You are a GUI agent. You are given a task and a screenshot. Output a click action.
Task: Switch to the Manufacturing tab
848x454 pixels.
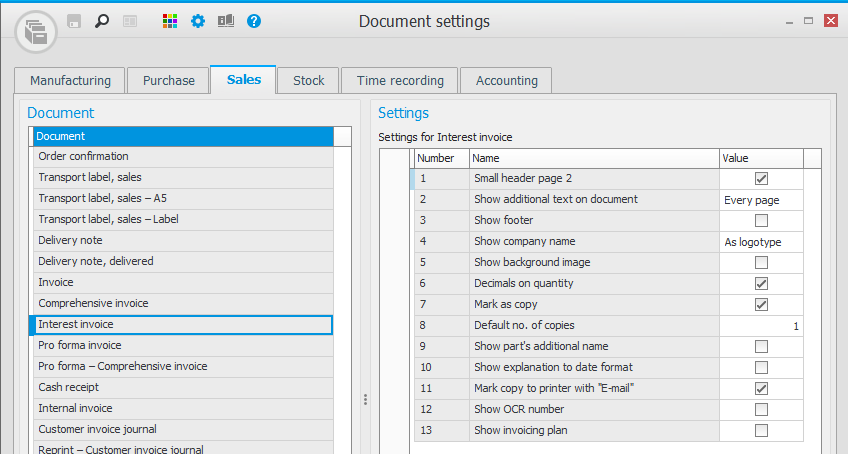click(70, 81)
